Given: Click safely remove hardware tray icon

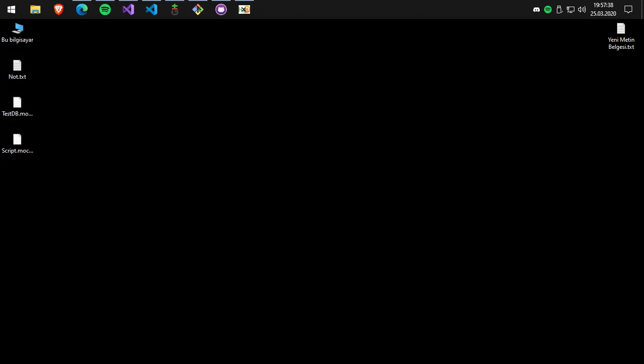Looking at the screenshot, I should (559, 9).
